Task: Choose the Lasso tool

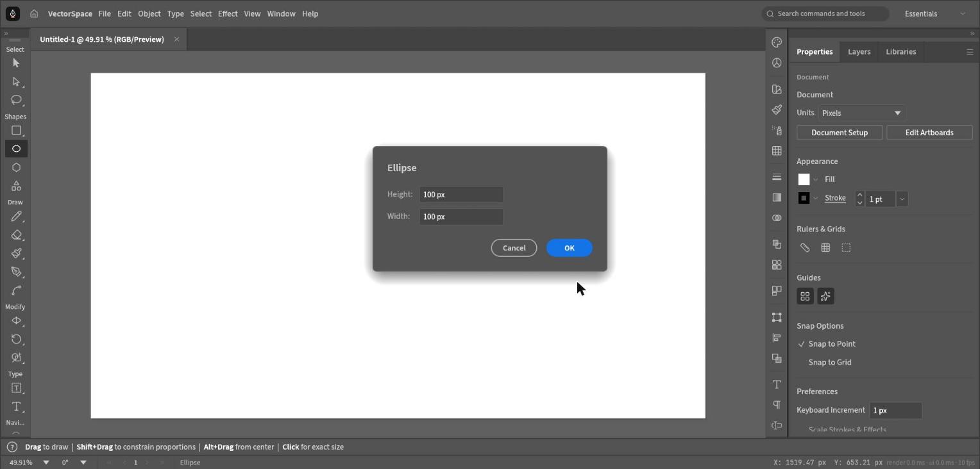Action: (x=16, y=100)
